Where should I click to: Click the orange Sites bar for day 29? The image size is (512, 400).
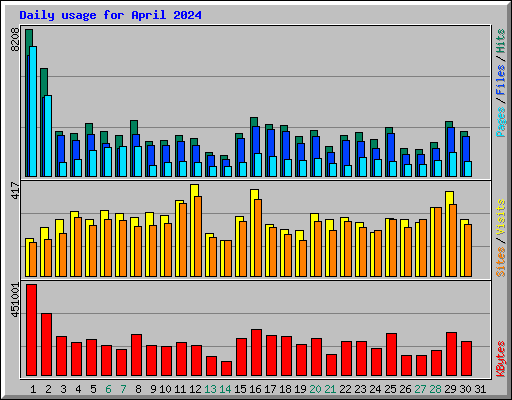pos(453,240)
